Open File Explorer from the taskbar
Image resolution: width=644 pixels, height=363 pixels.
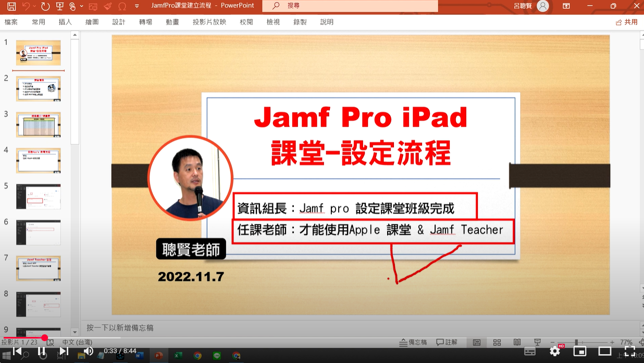coord(81,356)
